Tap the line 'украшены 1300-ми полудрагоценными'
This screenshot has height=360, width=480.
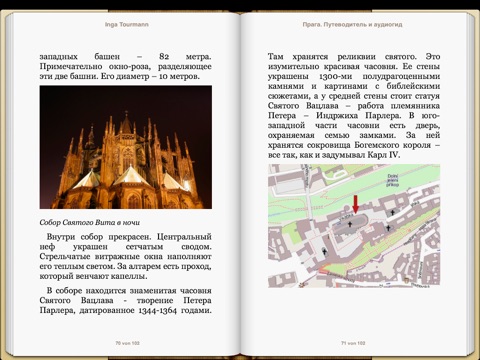pyautogui.click(x=354, y=76)
